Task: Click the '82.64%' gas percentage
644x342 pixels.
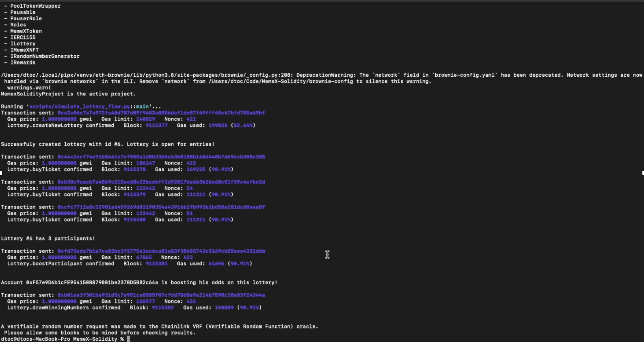Action: 243,126
